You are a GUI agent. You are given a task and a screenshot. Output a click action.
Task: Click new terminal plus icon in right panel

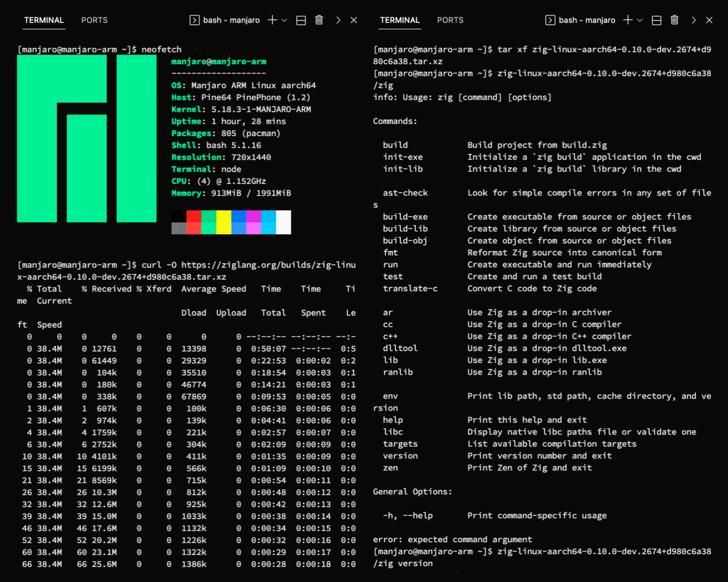(x=628, y=20)
